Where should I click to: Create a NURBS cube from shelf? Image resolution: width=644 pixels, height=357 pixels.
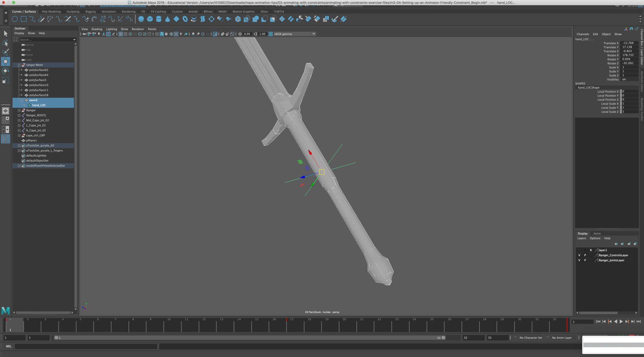[150, 19]
